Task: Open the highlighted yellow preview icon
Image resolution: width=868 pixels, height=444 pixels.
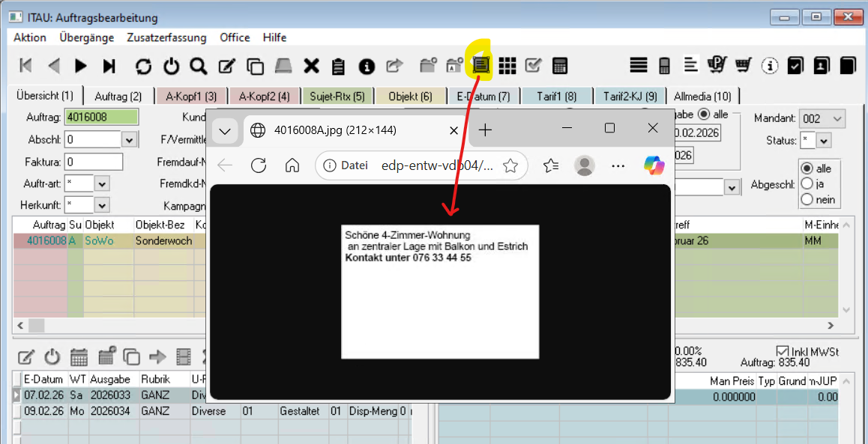Action: pyautogui.click(x=480, y=65)
